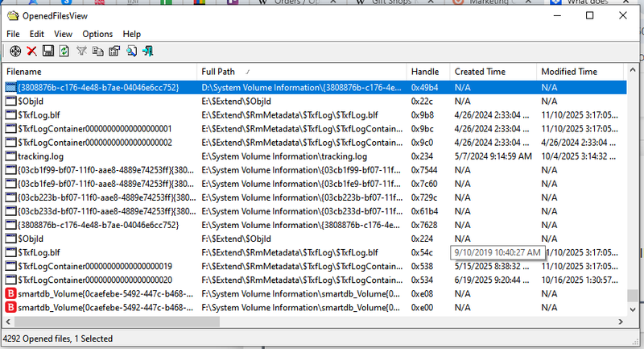
Task: Click the filter funnel toolbar icon
Action: pyautogui.click(x=81, y=51)
